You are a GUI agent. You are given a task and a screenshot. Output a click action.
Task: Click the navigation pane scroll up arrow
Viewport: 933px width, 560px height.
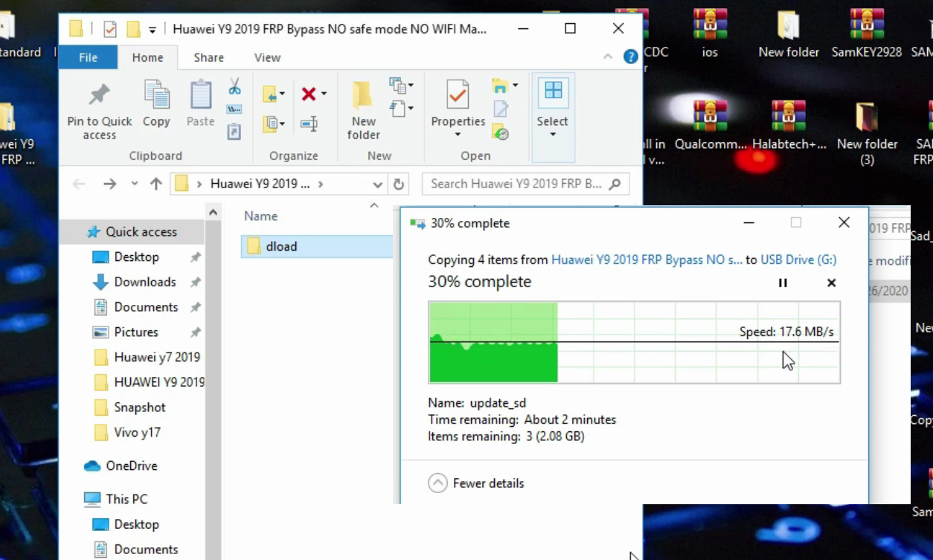213,213
